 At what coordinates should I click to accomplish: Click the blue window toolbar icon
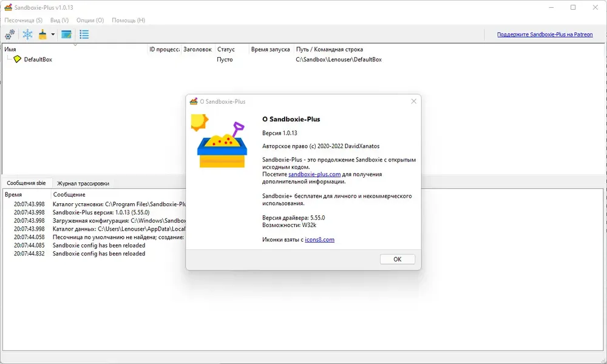pos(67,35)
